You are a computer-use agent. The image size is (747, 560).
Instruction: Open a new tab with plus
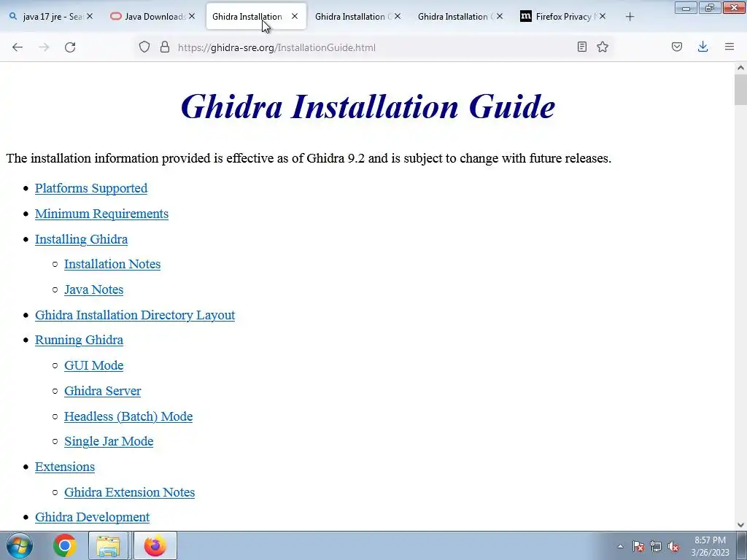point(630,17)
